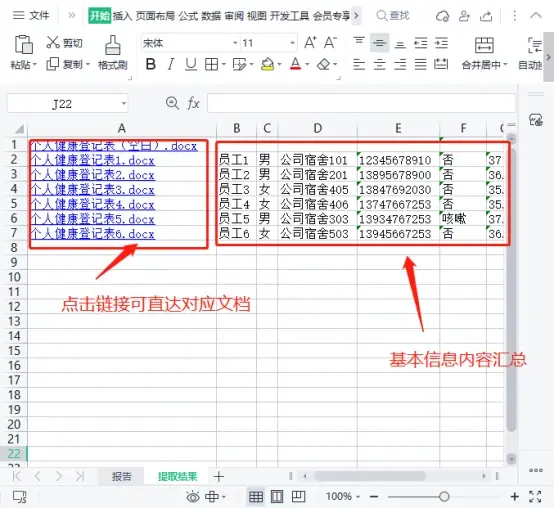
Task: Switch to the 插入 ribbon tab
Action: pos(122,16)
